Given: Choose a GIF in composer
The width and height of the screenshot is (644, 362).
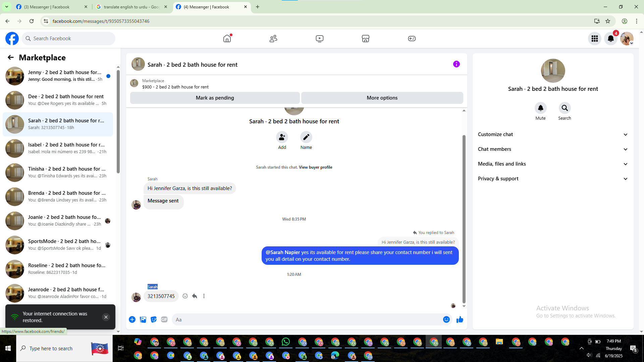Looking at the screenshot, I should [x=164, y=319].
